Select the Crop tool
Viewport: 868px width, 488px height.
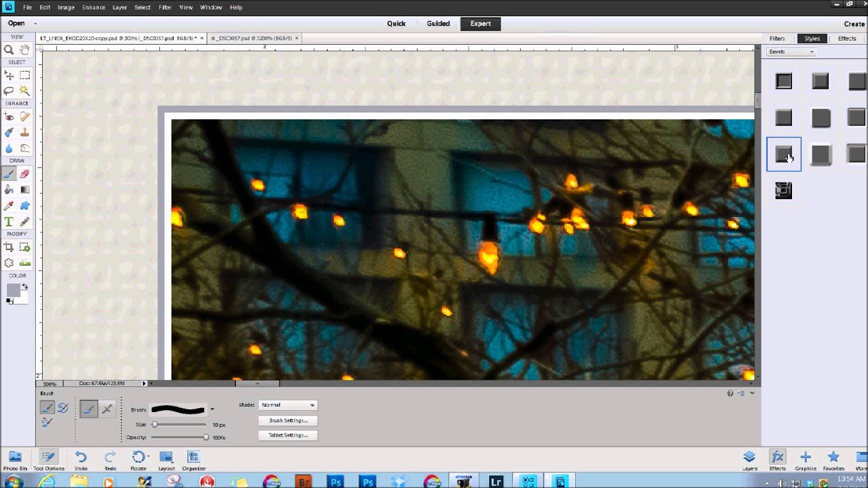coord(9,247)
